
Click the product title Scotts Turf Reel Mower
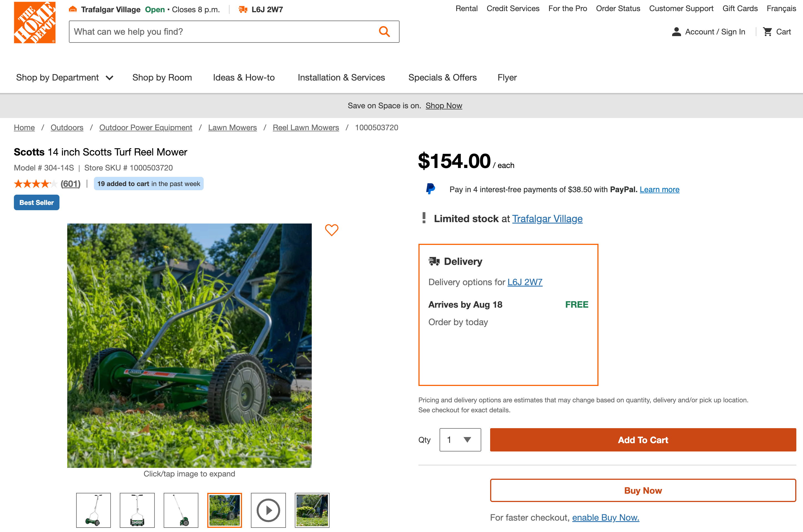coord(101,152)
